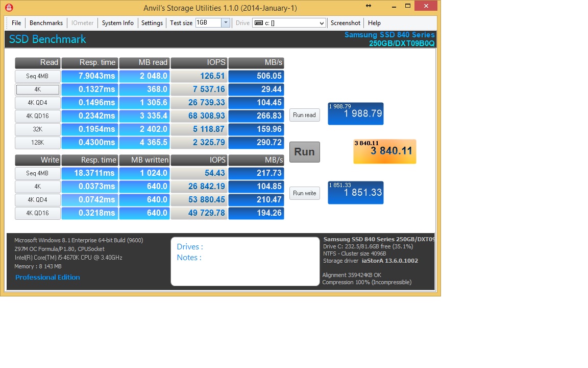The height and width of the screenshot is (368, 588).
Task: Click the drive icon in Drive selector
Action: [258, 23]
